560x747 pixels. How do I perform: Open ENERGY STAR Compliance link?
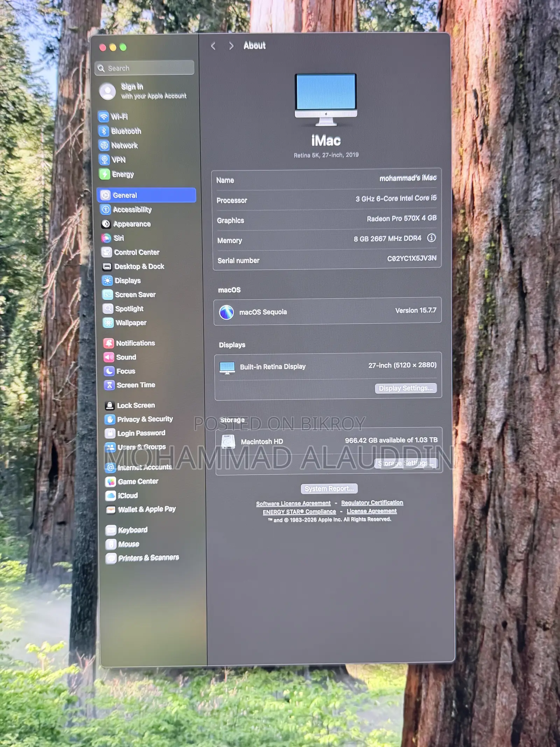299,512
